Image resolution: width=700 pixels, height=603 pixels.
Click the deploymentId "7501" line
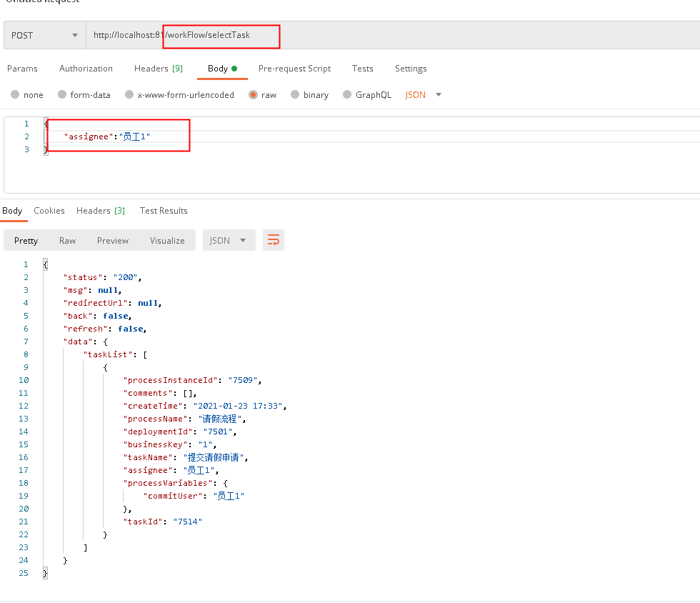(x=180, y=432)
